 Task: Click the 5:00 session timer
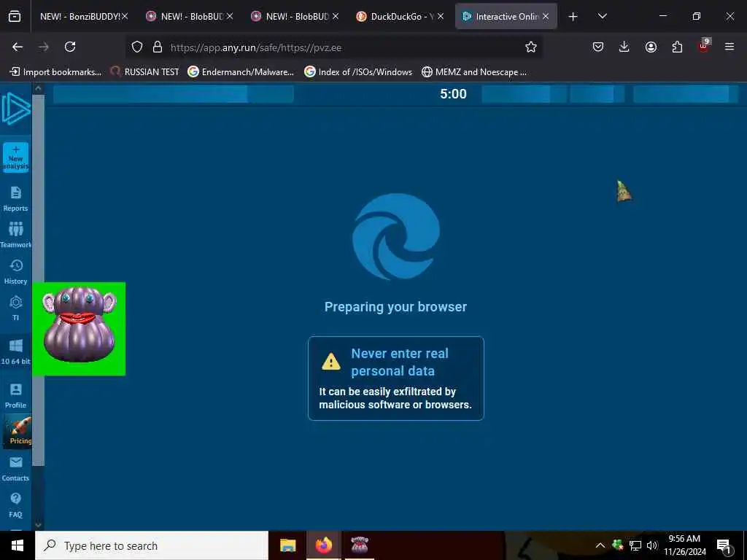[x=453, y=94]
